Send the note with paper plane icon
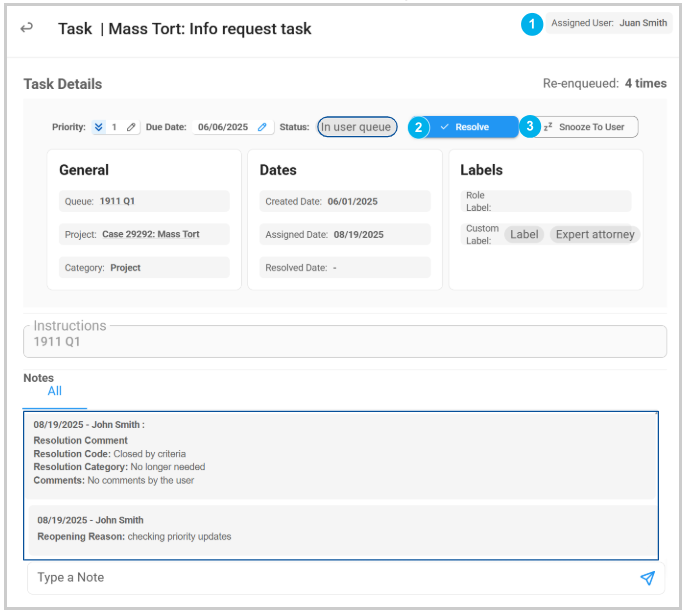 [x=647, y=578]
